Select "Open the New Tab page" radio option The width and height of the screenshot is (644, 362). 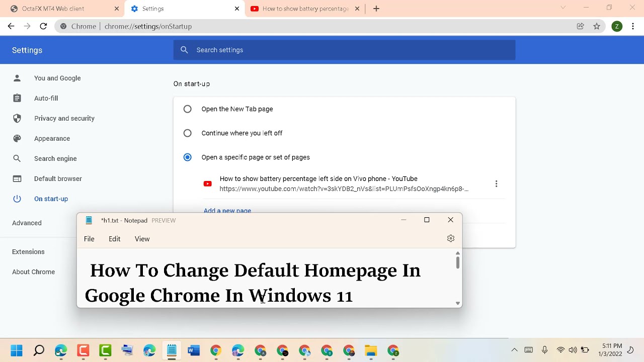188,109
